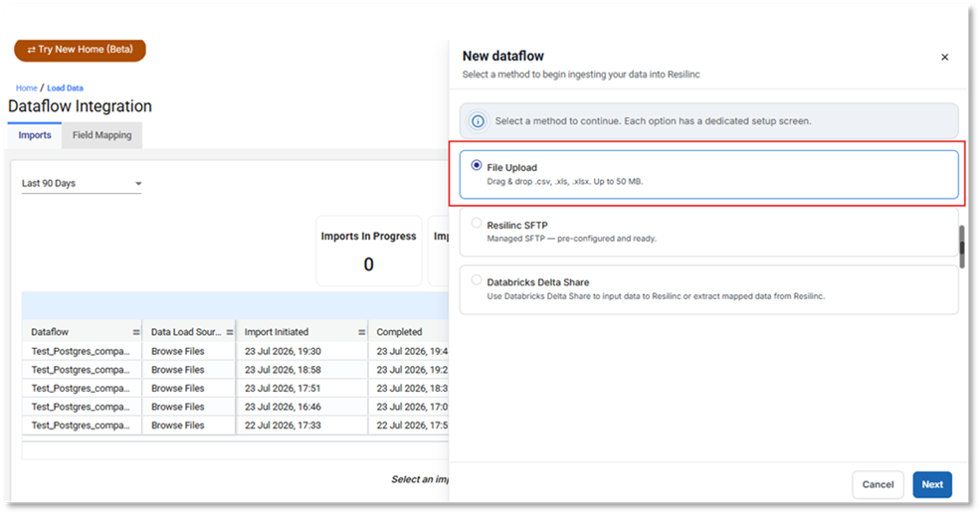Select the Resilinc SFTP radio button
Screen dimensions: 980x514
[x=477, y=223]
